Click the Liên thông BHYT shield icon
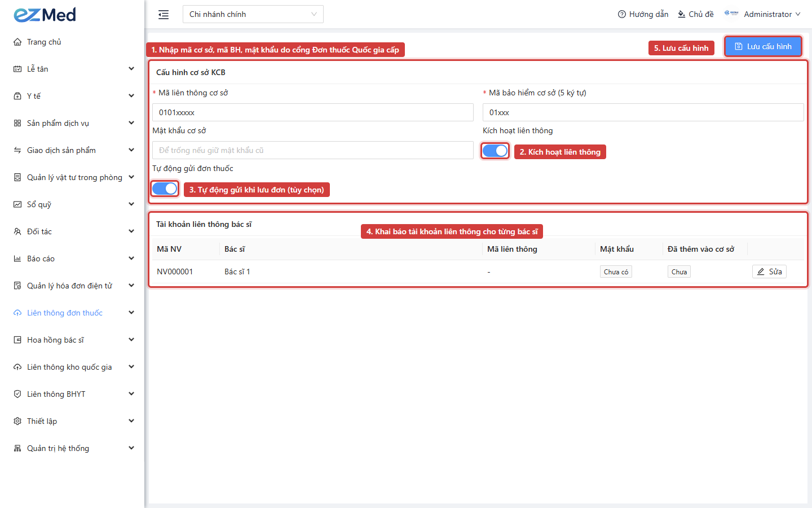Screen dimensions: 812x508 [x=17, y=394]
